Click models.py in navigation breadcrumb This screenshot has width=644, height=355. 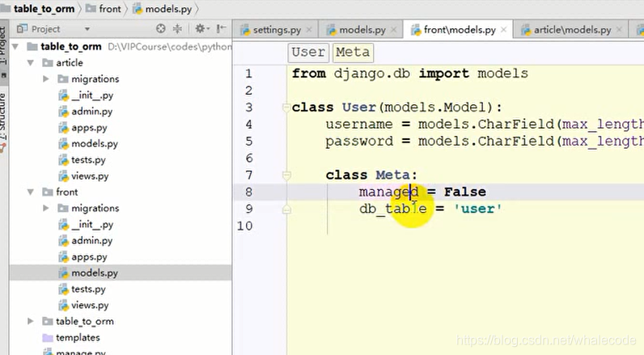click(168, 9)
